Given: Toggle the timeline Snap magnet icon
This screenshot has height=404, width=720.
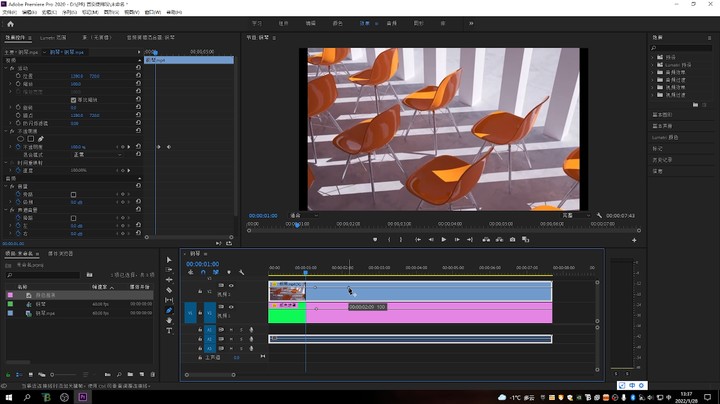Looking at the screenshot, I should [x=203, y=273].
